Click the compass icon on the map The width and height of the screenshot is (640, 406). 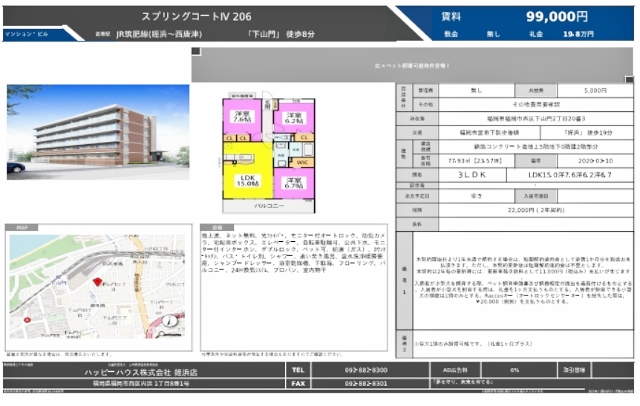click(170, 321)
